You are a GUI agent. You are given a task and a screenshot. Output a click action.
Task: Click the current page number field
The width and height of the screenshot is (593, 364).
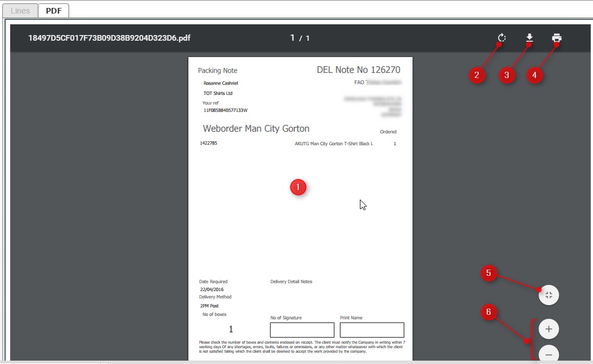tap(293, 38)
